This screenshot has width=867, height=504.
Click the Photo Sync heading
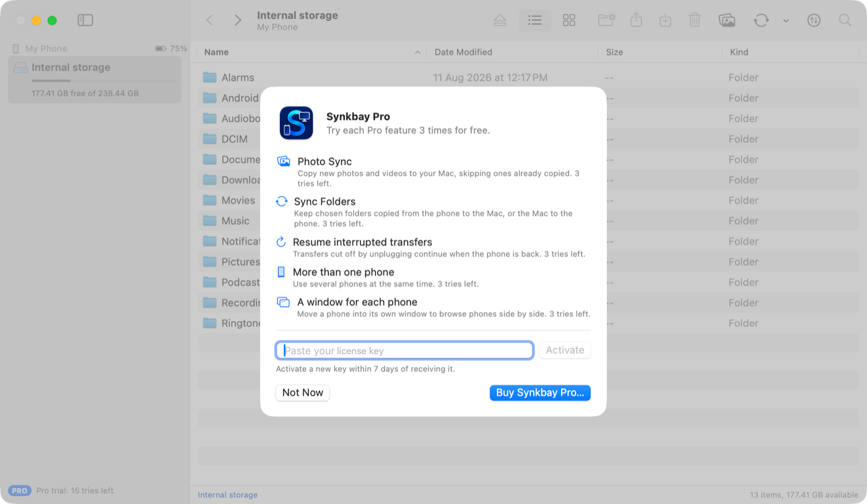tap(325, 162)
